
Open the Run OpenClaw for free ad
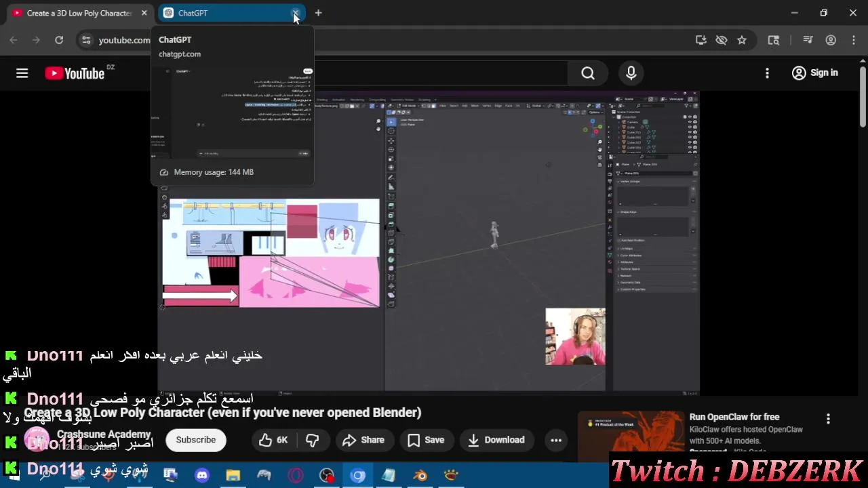734,417
